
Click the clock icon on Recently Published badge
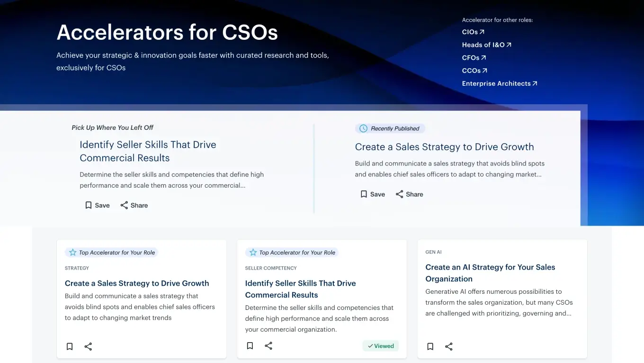point(363,128)
